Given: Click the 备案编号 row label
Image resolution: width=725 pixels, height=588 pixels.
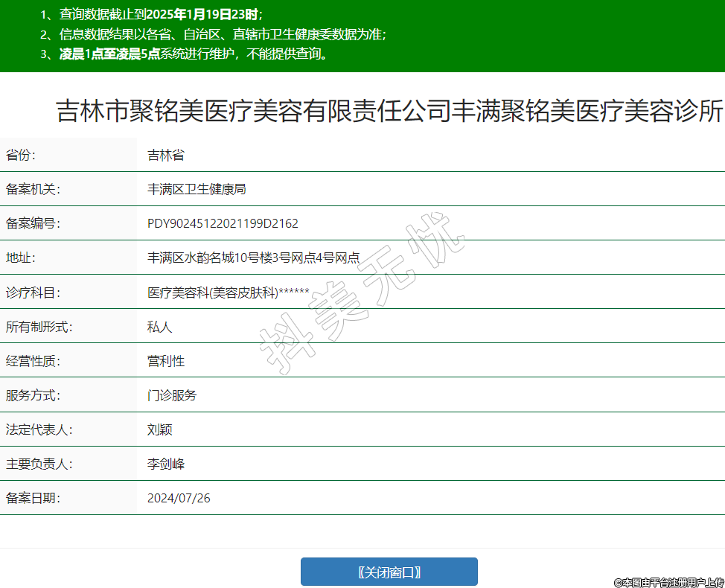Looking at the screenshot, I should 33,223.
